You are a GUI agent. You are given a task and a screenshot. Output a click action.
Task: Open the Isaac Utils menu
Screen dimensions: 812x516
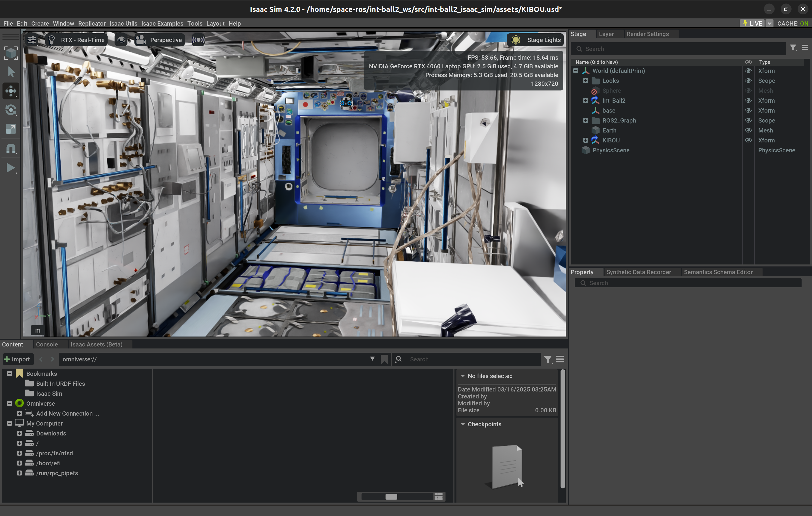click(123, 23)
